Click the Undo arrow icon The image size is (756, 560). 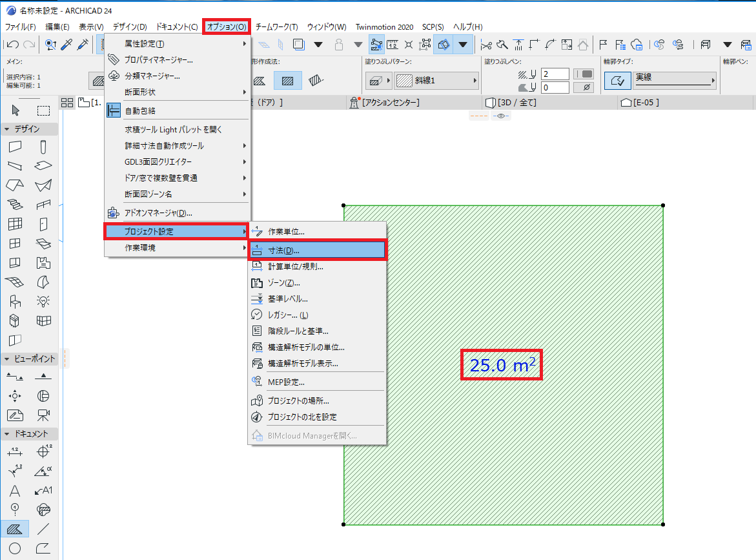click(x=12, y=45)
